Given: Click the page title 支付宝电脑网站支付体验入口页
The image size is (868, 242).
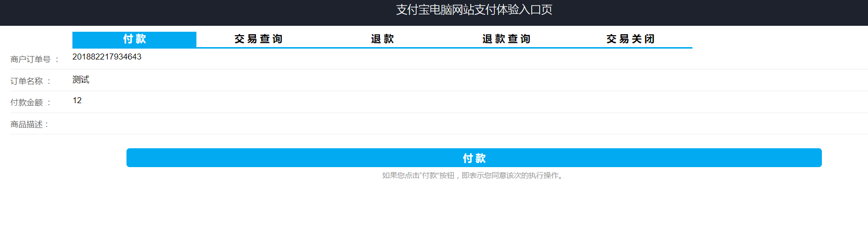Looking at the screenshot, I should [x=474, y=10].
